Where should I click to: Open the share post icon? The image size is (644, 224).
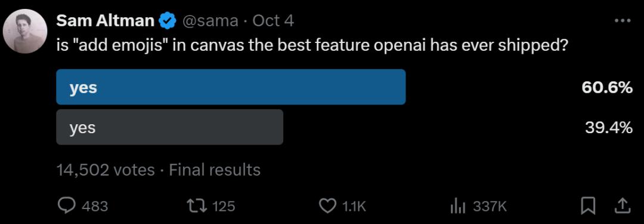(x=622, y=205)
